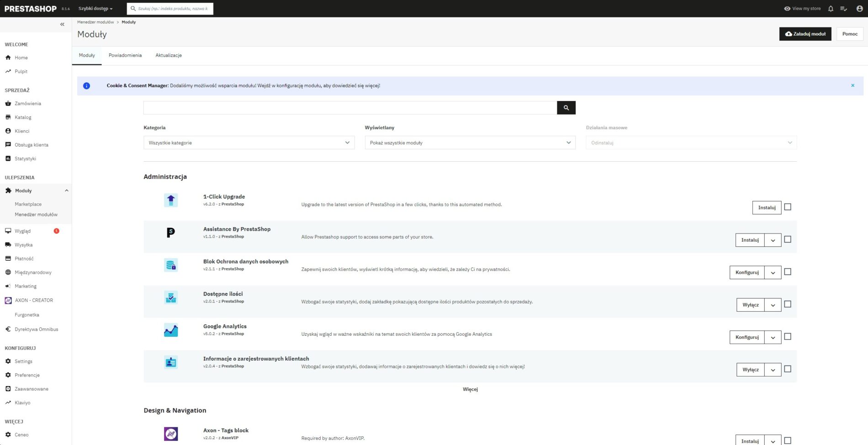Switch to the Aktualizacje tab
868x445 pixels.
tap(169, 55)
